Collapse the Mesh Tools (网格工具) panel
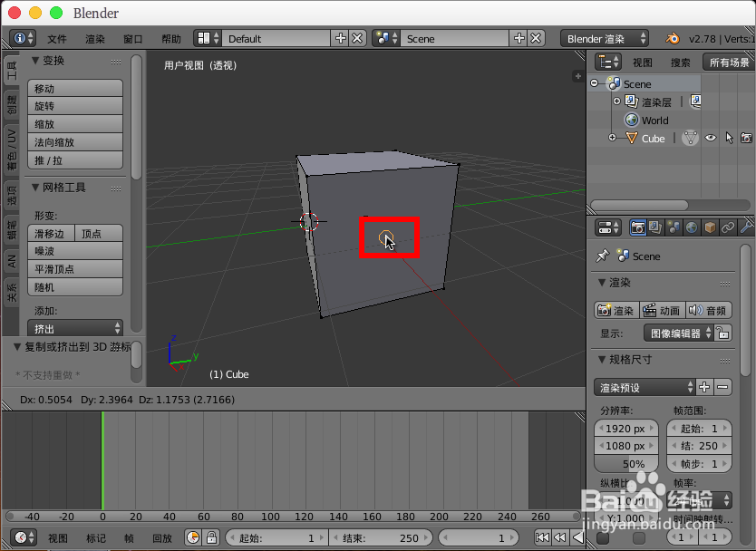Screen dimensions: 756x551 click(x=34, y=188)
